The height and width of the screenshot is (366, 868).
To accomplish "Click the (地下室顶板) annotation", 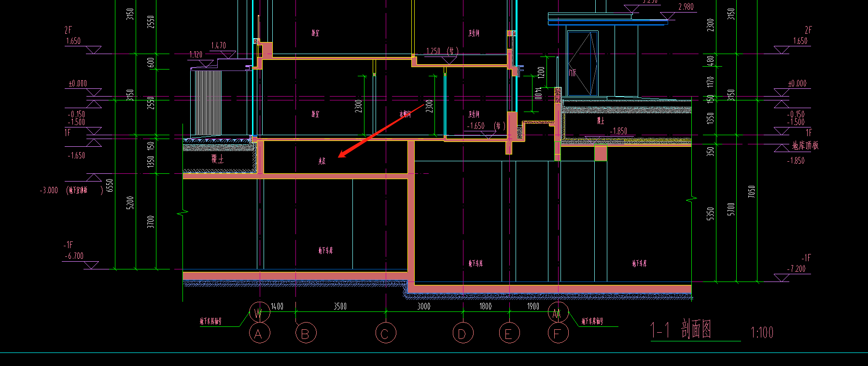I will click(84, 190).
